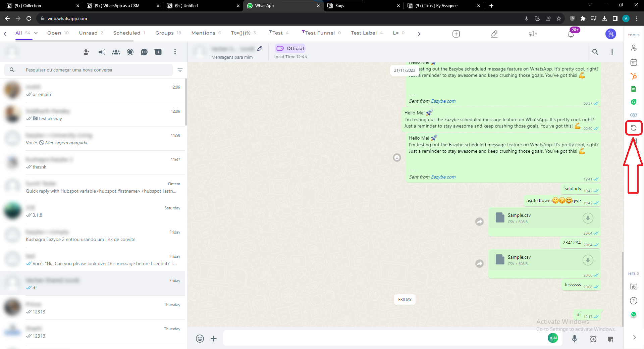This screenshot has height=349, width=644.
Task: Click the plus attach button beside emoji
Action: point(214,339)
